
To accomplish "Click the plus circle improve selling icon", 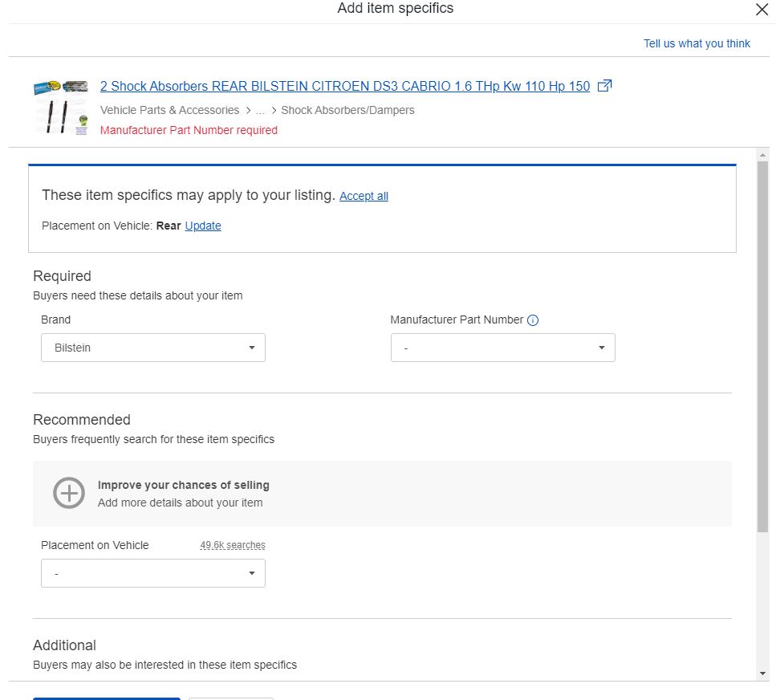I will (69, 493).
